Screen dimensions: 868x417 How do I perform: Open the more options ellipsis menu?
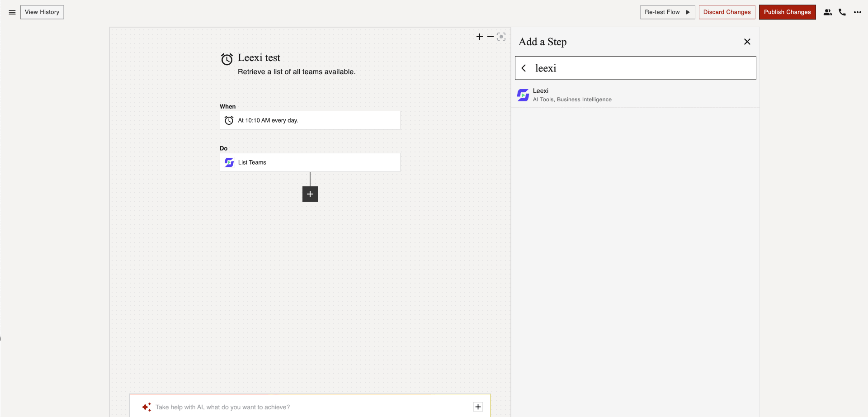[858, 12]
